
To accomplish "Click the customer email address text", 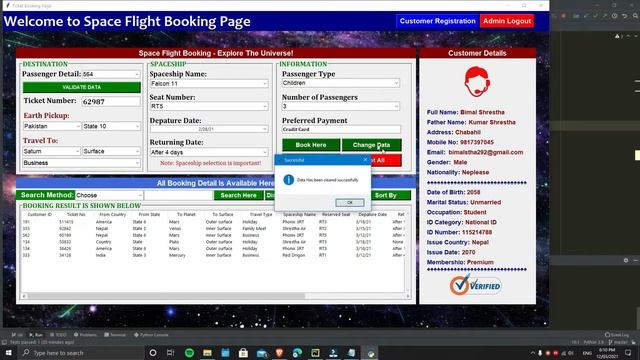I will pyautogui.click(x=486, y=152).
